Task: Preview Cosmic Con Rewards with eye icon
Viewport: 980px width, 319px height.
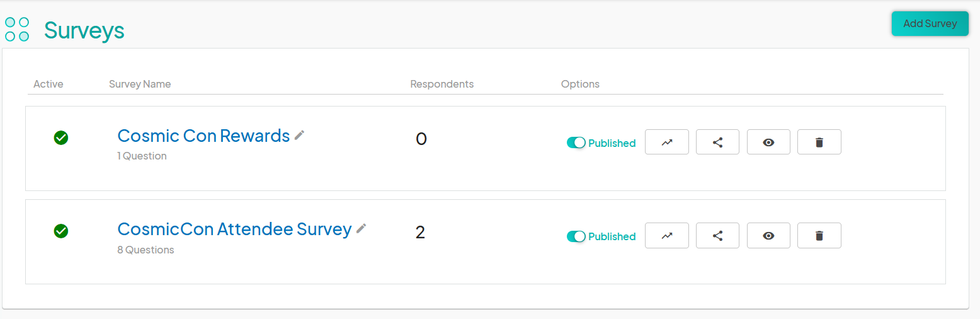Action: pyautogui.click(x=768, y=142)
